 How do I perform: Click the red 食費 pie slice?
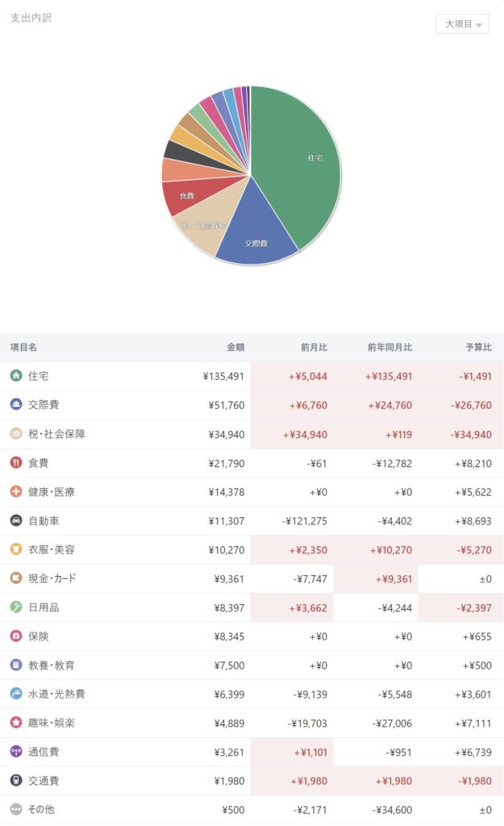tap(185, 196)
